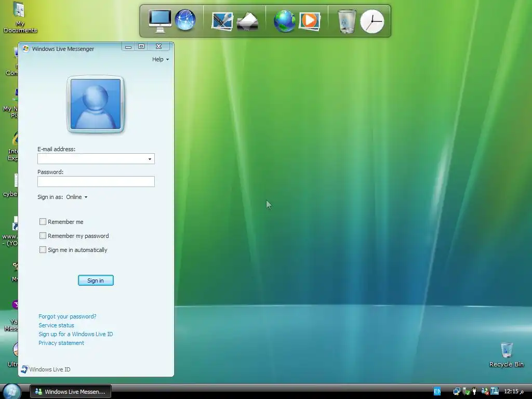The image size is (532, 399).
Task: Open the trash can icon in dock
Action: [x=347, y=21]
